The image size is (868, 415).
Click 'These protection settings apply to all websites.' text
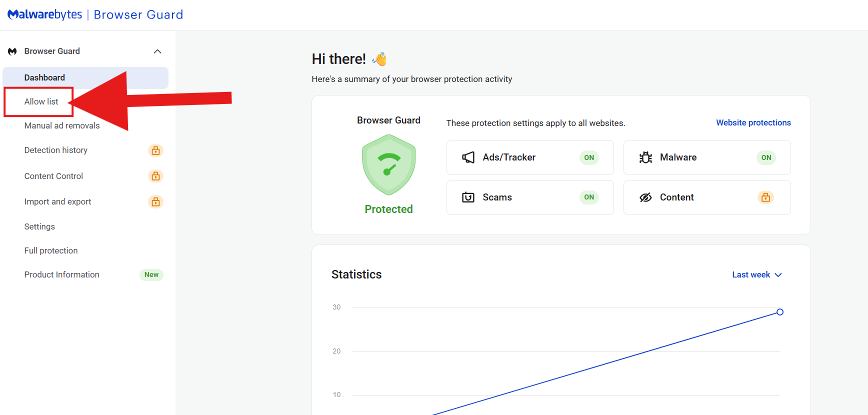pos(535,123)
